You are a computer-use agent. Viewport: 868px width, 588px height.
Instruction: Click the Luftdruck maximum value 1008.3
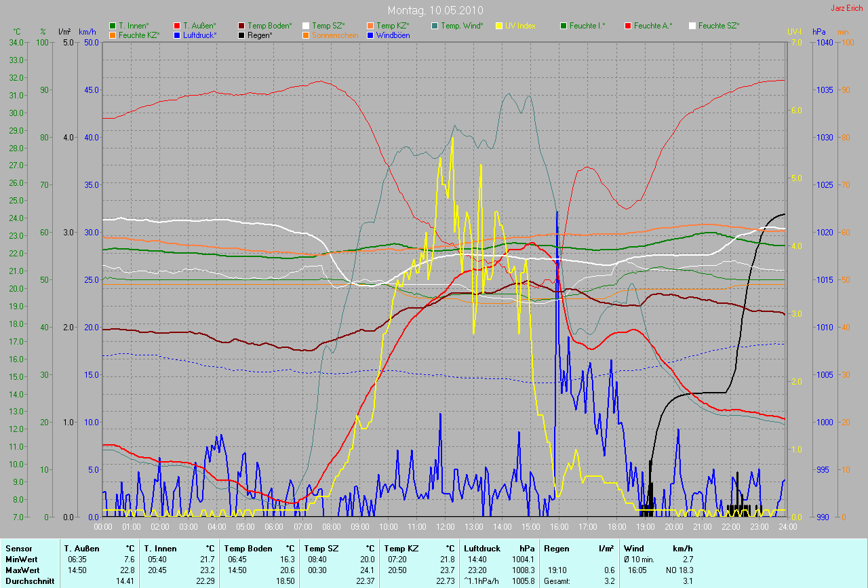[x=522, y=570]
